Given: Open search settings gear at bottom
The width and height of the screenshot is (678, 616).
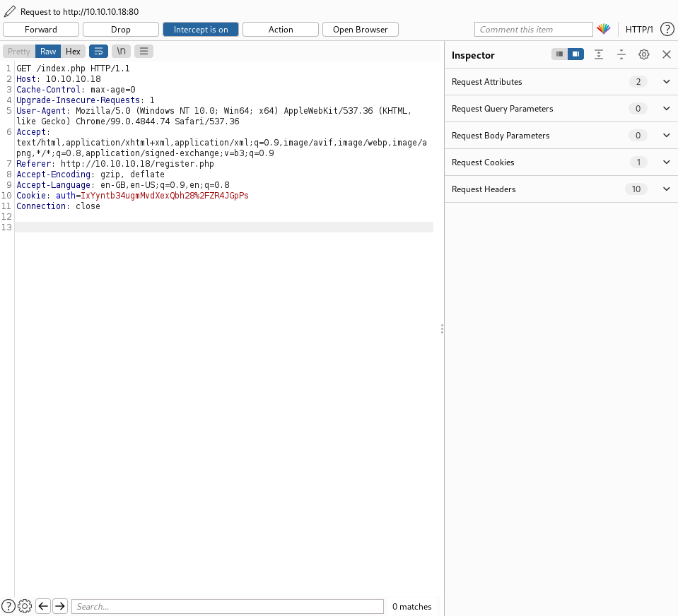Looking at the screenshot, I should coord(25,606).
